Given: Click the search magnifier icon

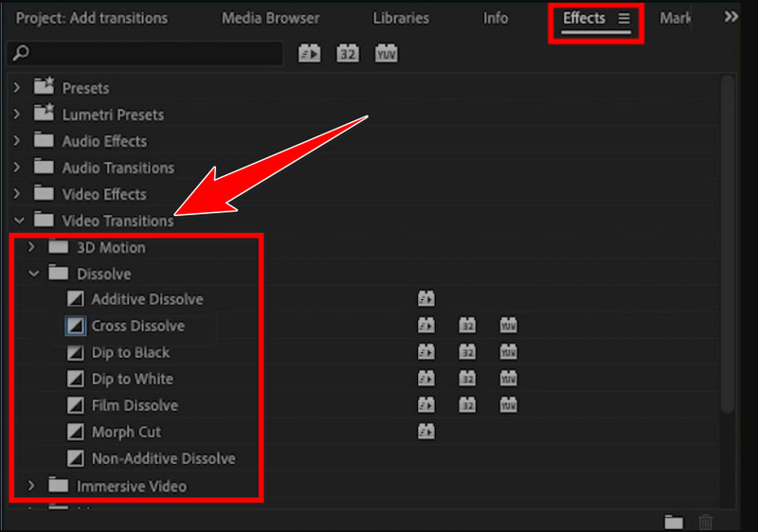Looking at the screenshot, I should [21, 53].
